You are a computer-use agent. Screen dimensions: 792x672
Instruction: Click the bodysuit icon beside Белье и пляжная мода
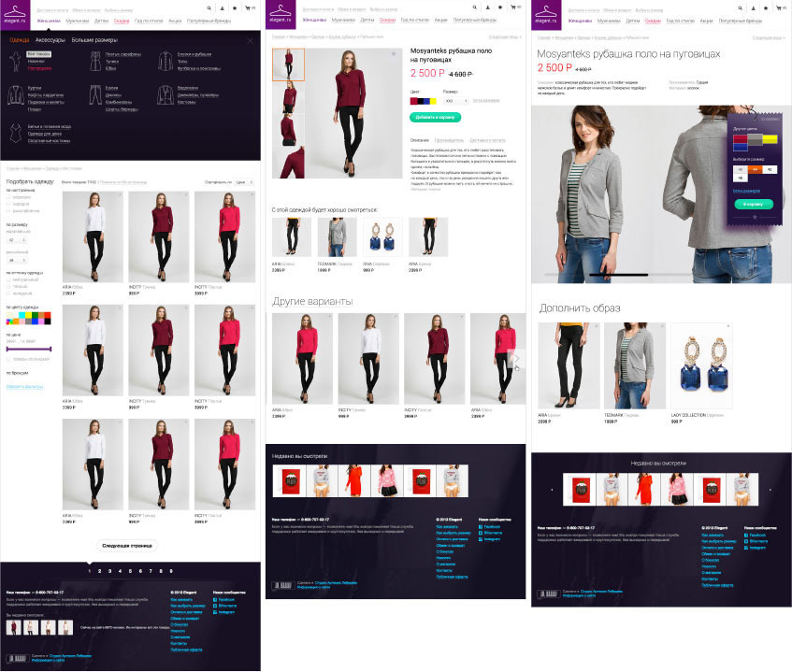pos(14,132)
